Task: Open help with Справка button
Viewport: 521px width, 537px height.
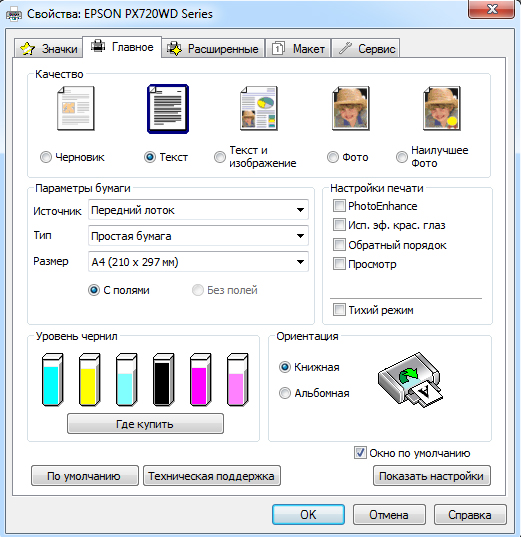Action: tap(470, 514)
